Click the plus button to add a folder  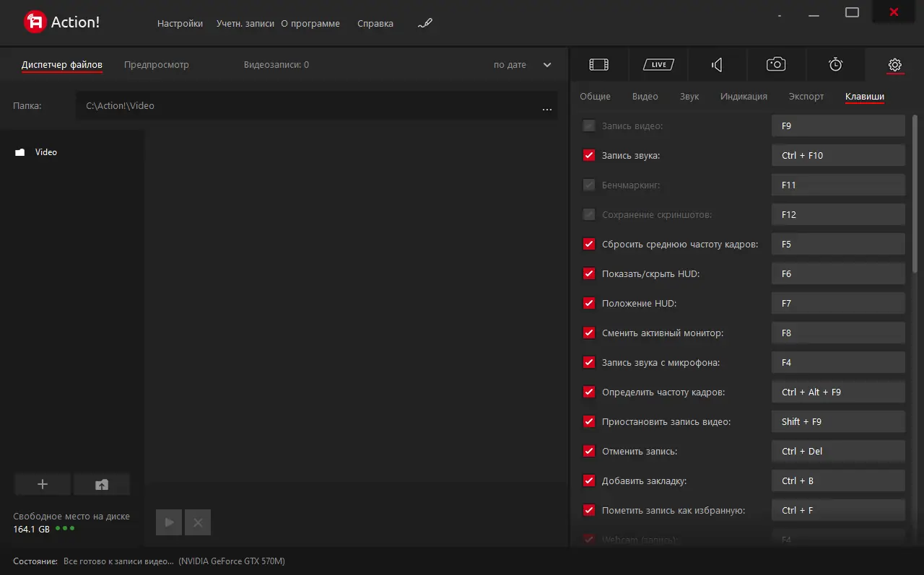[43, 485]
